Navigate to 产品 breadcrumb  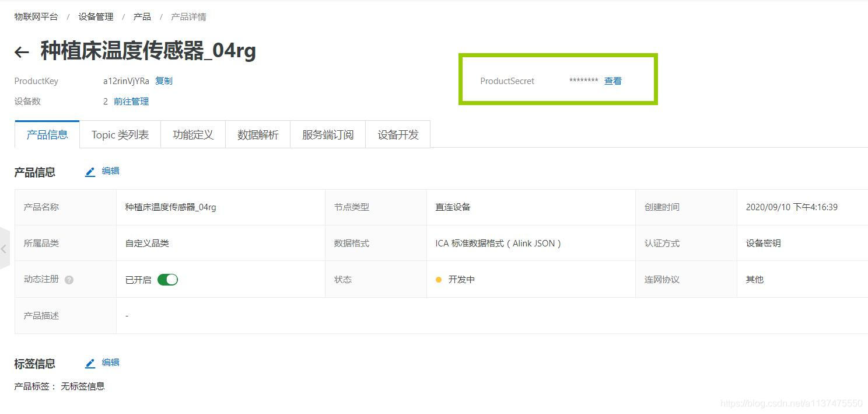coord(142,17)
